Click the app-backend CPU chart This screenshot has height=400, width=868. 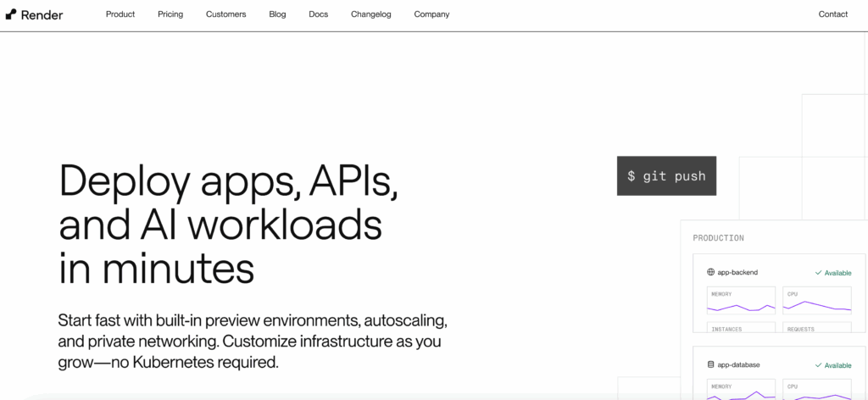816,303
